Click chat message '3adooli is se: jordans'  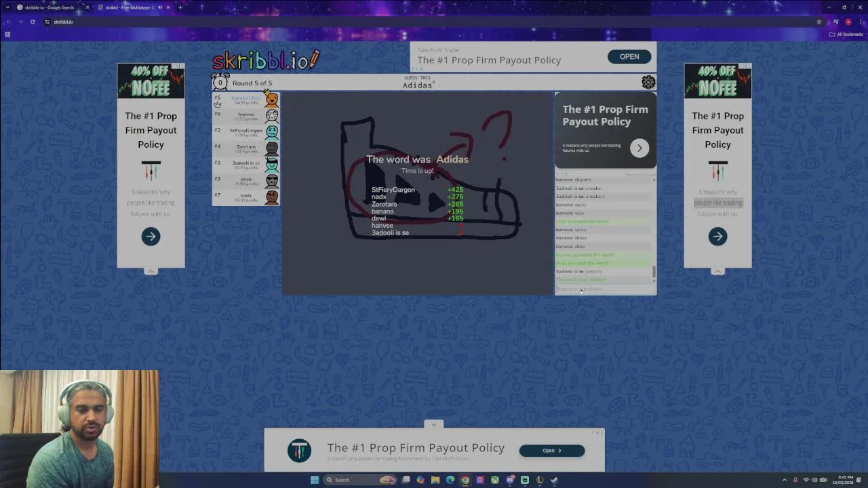pyautogui.click(x=579, y=271)
